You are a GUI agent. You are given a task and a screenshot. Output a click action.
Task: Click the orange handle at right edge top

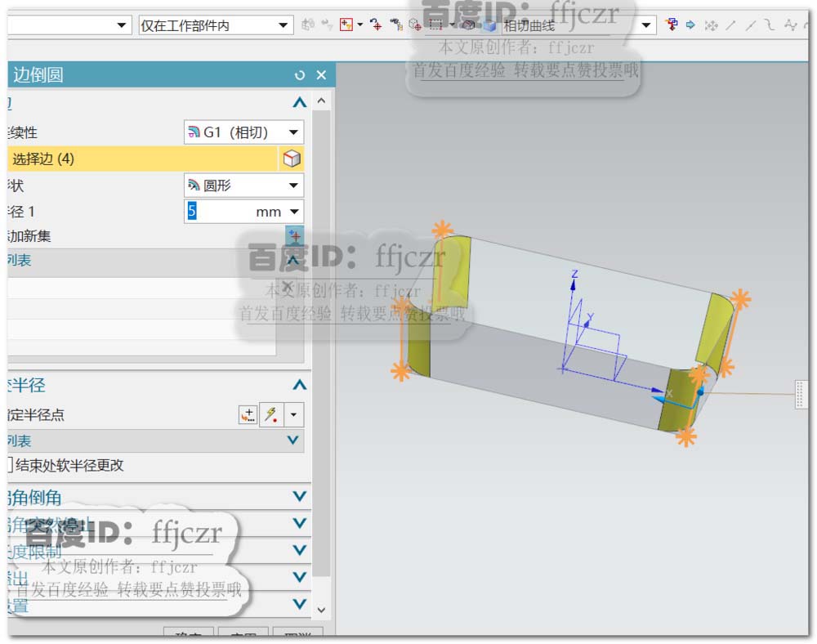coord(740,299)
